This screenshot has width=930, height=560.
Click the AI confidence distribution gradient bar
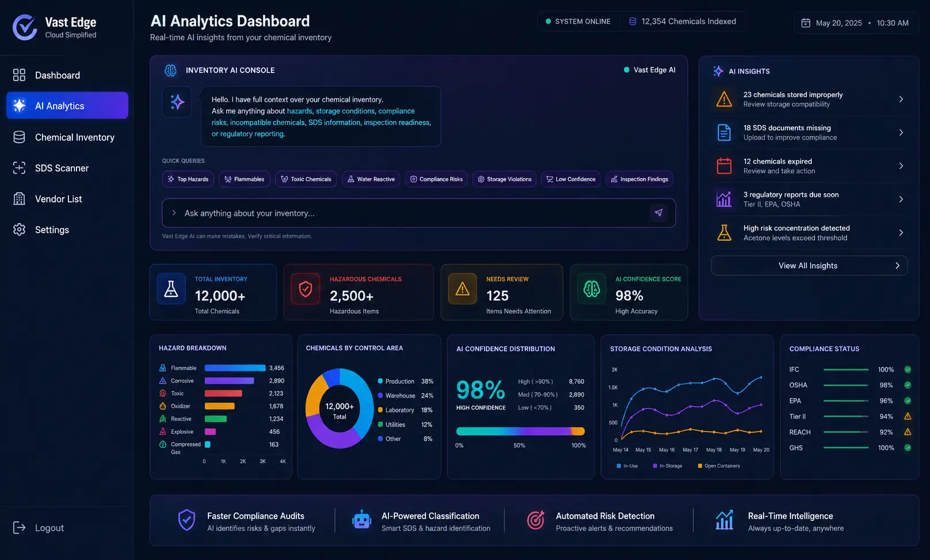520,431
